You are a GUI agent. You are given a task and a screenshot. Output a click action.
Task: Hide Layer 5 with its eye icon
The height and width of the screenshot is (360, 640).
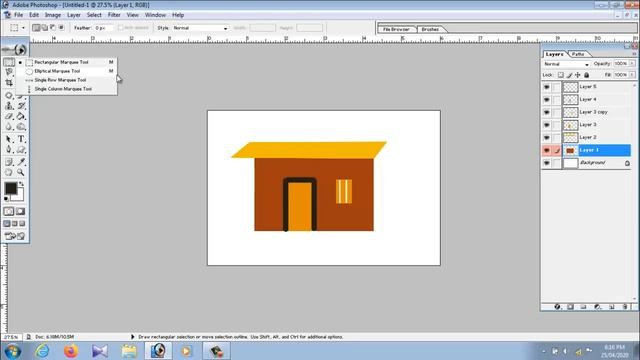click(x=547, y=87)
